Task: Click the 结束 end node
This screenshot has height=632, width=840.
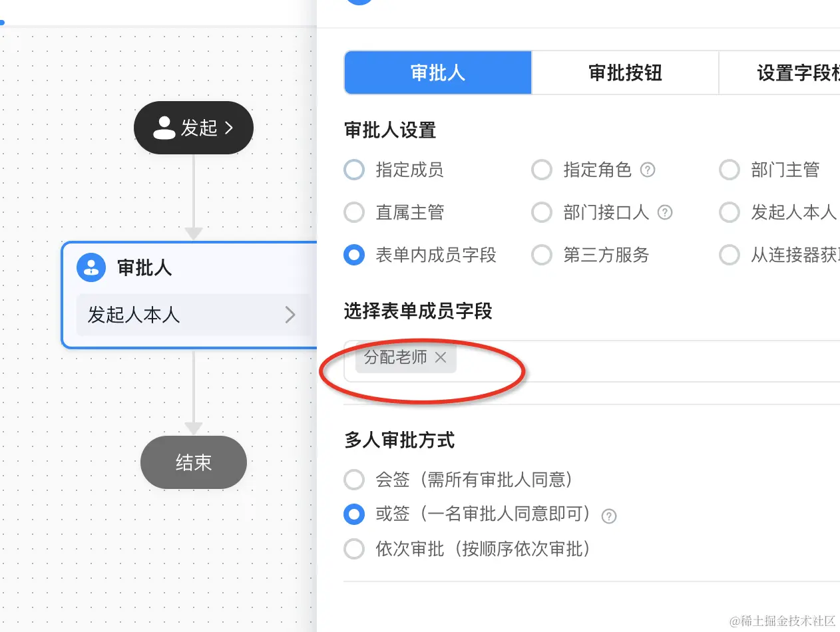Action: coord(194,462)
